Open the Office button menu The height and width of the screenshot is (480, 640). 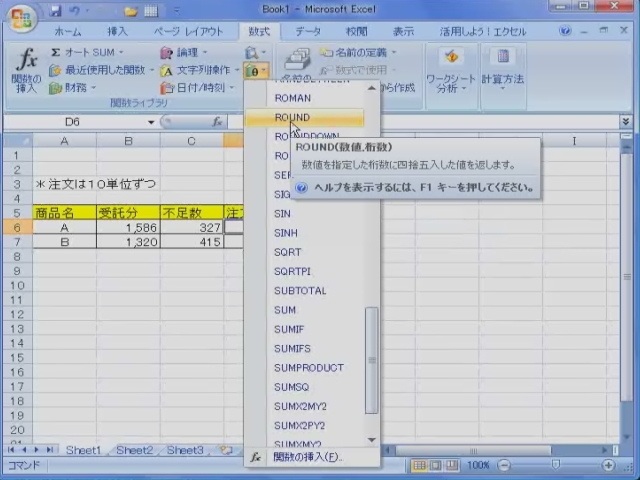20,17
